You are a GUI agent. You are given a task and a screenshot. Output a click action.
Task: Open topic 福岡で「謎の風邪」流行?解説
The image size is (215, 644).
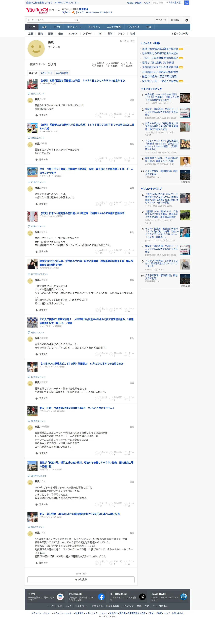(158, 63)
